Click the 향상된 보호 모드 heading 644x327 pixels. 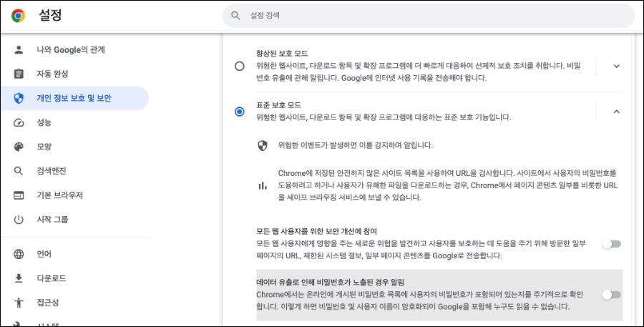tap(282, 54)
